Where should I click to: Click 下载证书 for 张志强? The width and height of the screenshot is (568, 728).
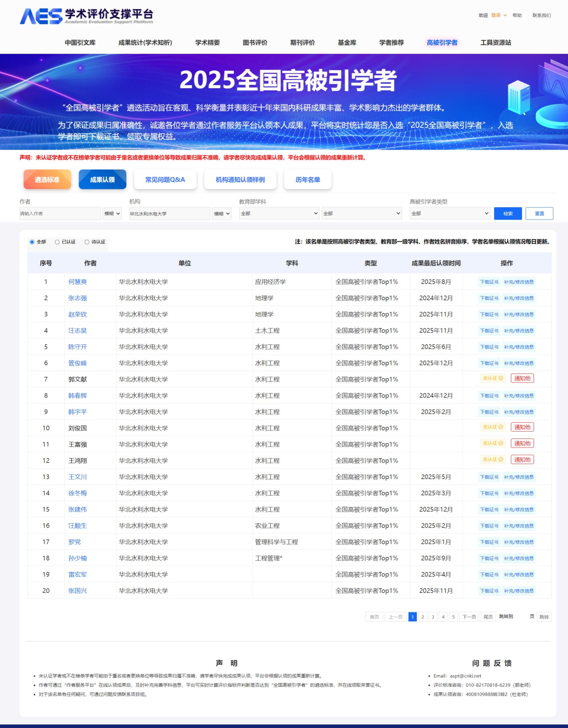(x=489, y=298)
